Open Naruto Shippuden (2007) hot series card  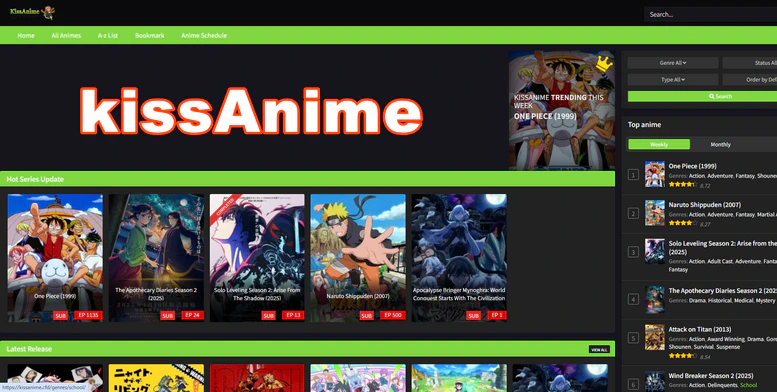coord(358,258)
